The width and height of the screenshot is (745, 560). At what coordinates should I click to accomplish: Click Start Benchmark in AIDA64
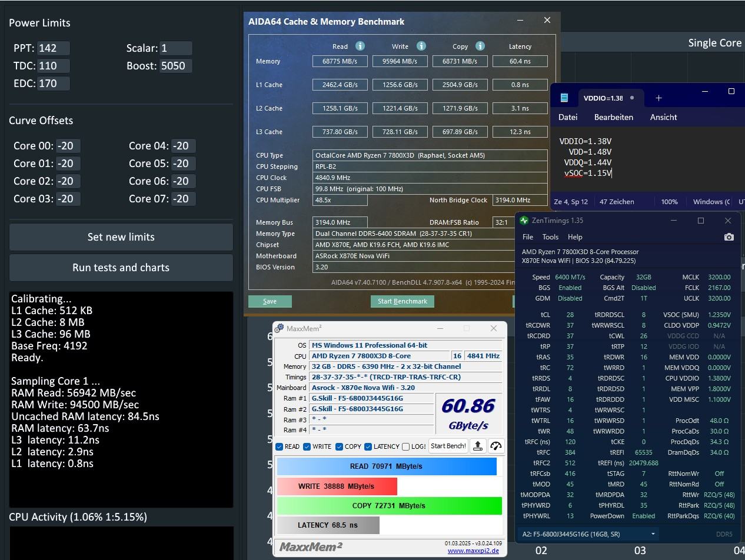pos(403,301)
